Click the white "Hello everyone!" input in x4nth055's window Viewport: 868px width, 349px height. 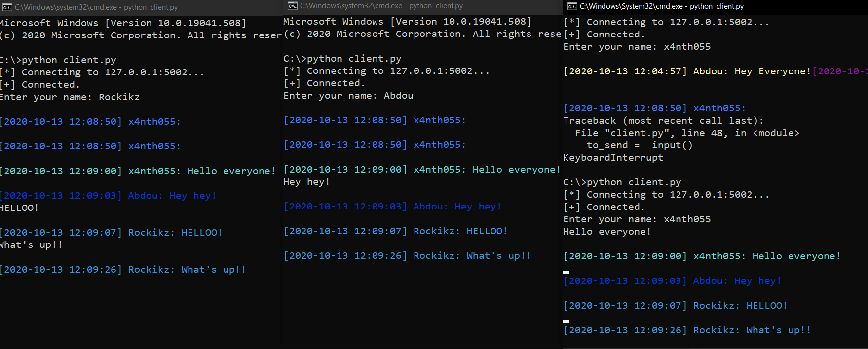[x=606, y=232]
